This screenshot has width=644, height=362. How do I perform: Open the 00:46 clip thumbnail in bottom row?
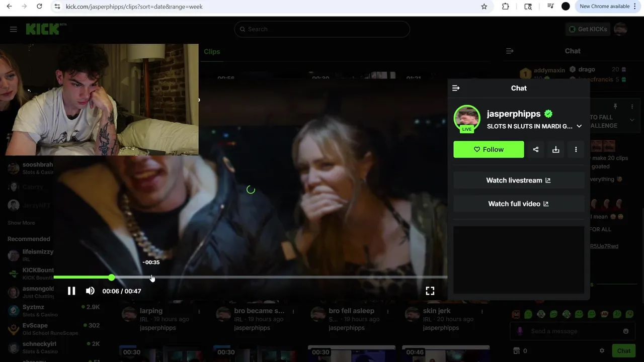445,353
